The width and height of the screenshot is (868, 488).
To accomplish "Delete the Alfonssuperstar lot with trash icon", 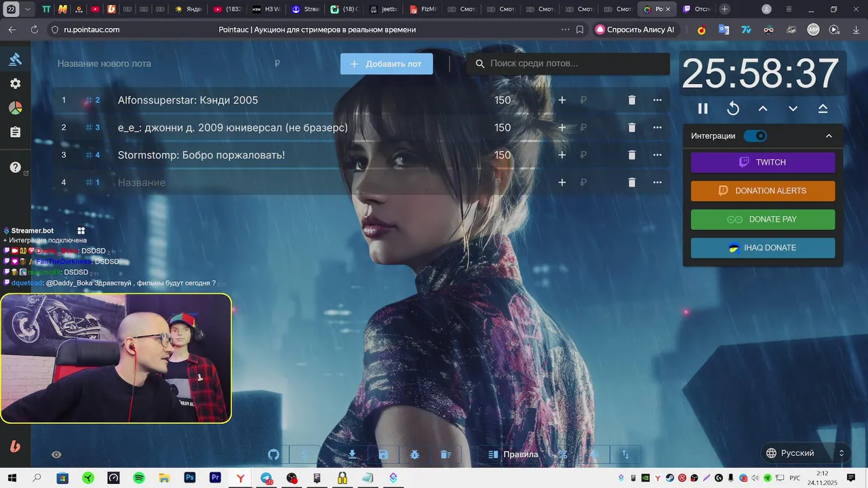I will (x=632, y=100).
